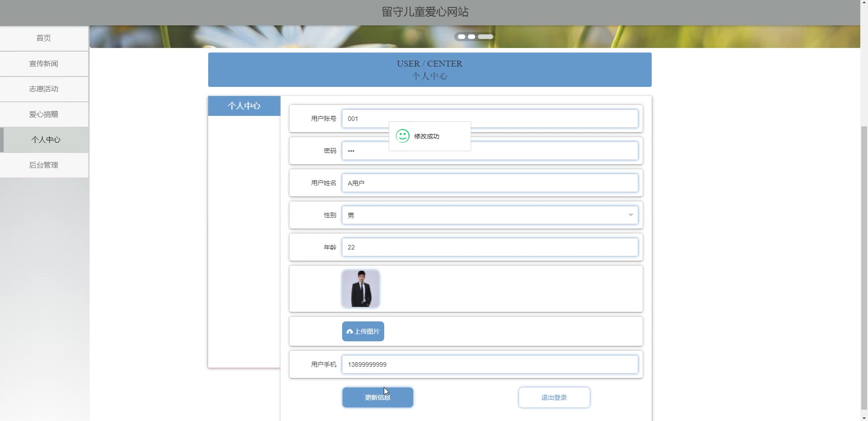Image resolution: width=868 pixels, height=421 pixels.
Task: Click the green smiley success icon
Action: (x=402, y=136)
